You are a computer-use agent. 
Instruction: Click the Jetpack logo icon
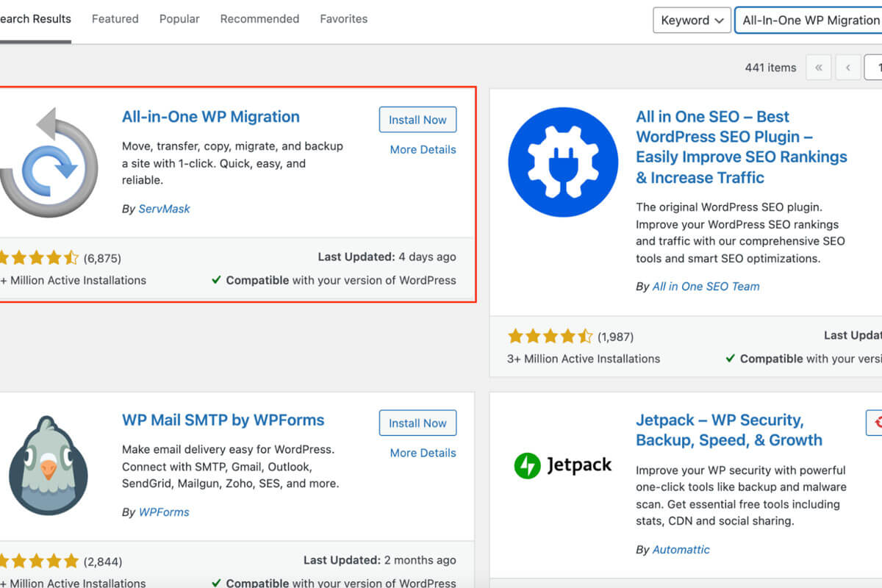tap(563, 466)
